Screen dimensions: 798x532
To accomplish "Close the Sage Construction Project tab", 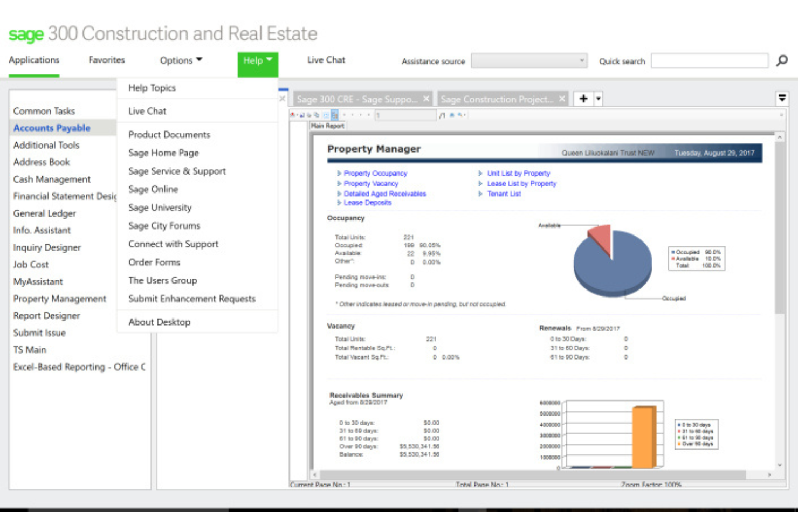I will 562,99.
